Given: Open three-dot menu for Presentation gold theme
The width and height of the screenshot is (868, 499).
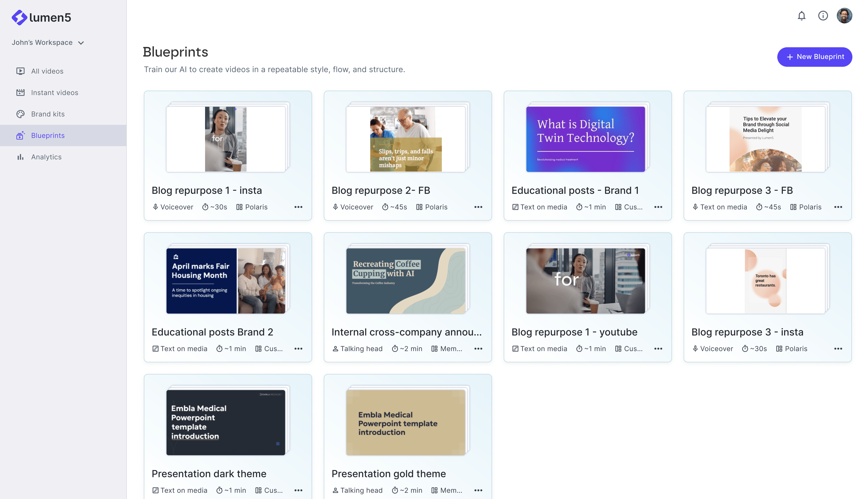Looking at the screenshot, I should (x=478, y=490).
